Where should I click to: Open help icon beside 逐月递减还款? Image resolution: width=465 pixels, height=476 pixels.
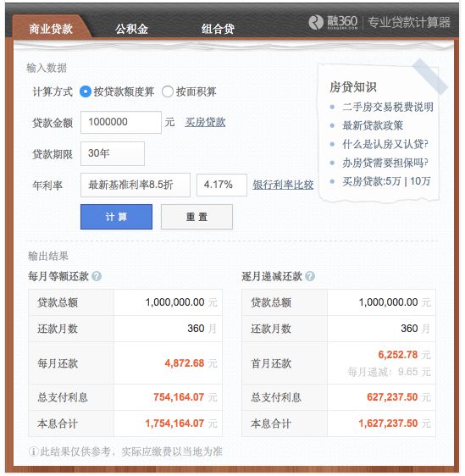coord(310,276)
